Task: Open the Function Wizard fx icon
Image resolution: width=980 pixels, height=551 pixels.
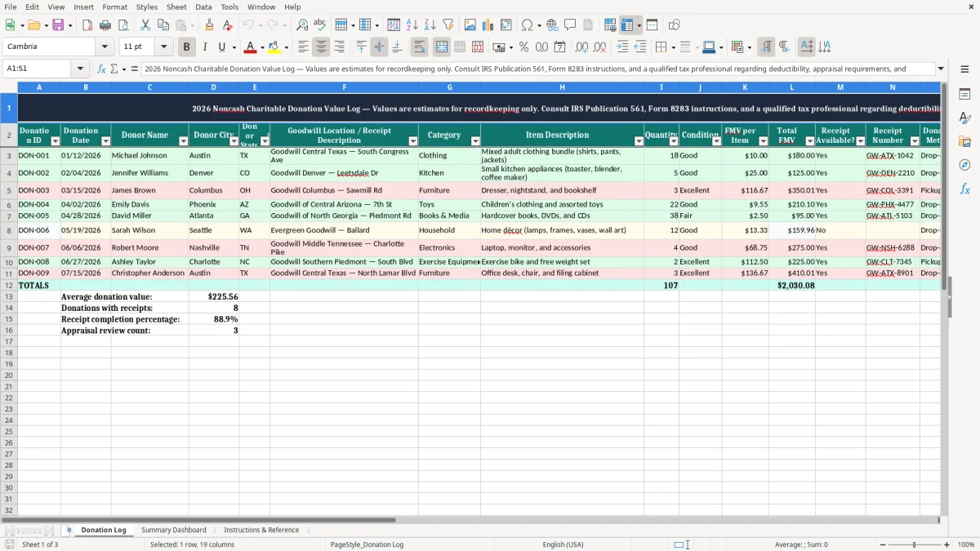Action: pos(101,69)
